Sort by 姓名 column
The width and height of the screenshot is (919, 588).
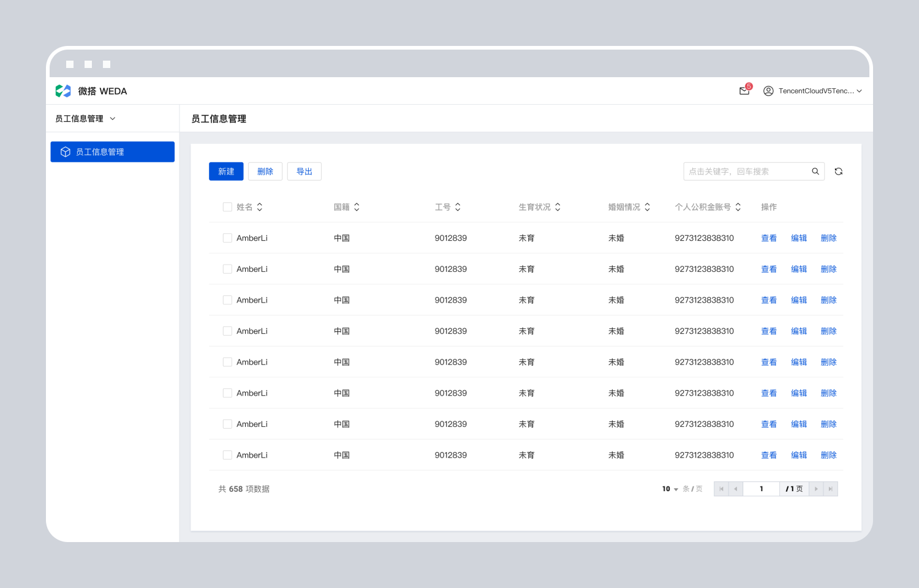coord(260,207)
